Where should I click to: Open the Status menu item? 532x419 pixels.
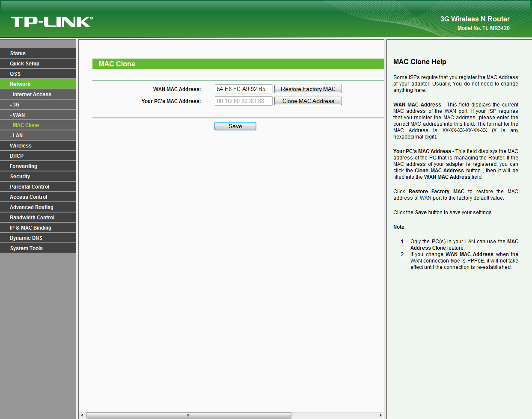(18, 53)
